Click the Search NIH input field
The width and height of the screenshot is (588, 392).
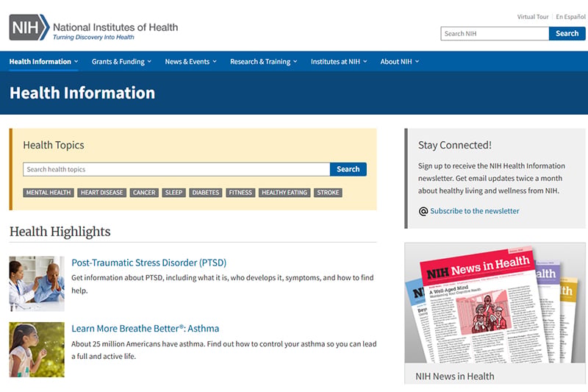click(495, 33)
